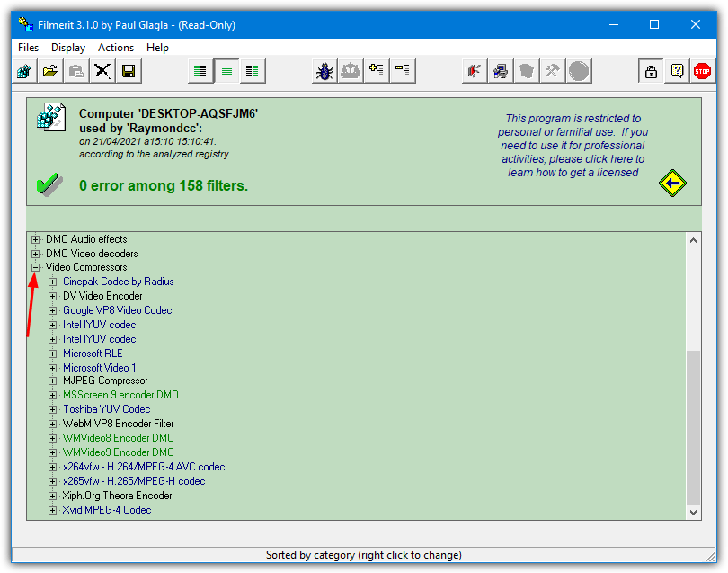Click the gray shield toolbar icon
Viewport: 728px width, 573px height.
pos(527,71)
